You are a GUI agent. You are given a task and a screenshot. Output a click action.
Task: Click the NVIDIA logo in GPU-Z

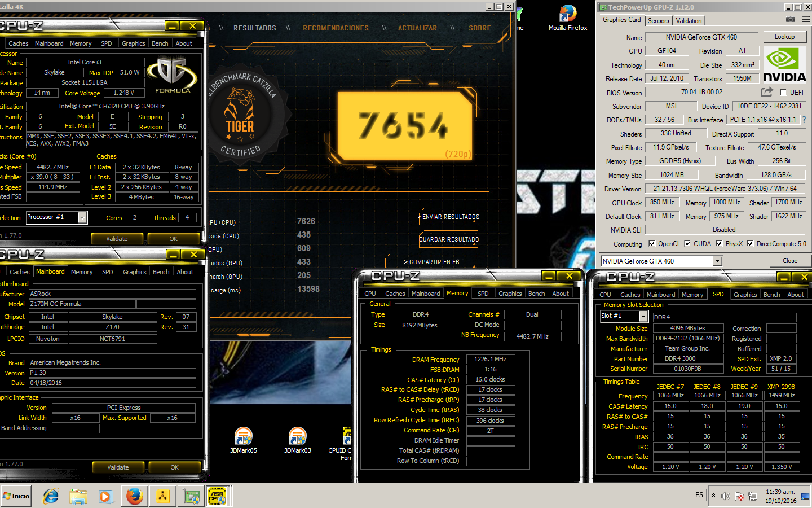coord(784,65)
